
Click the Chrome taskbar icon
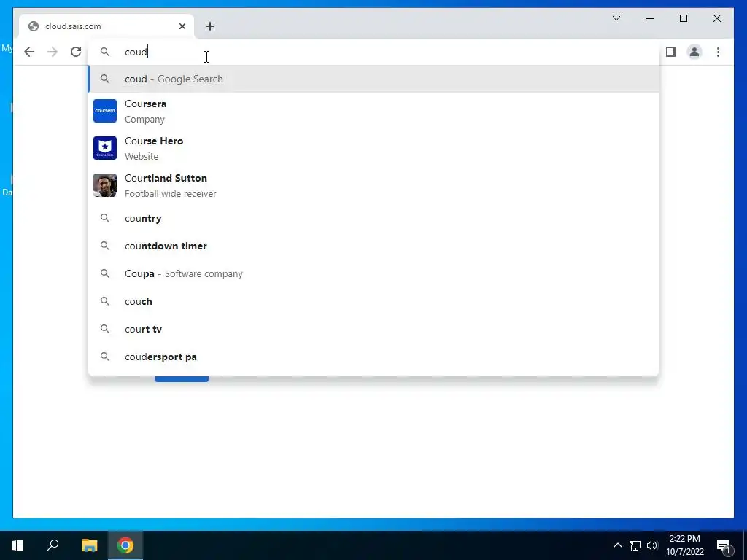[x=125, y=545]
